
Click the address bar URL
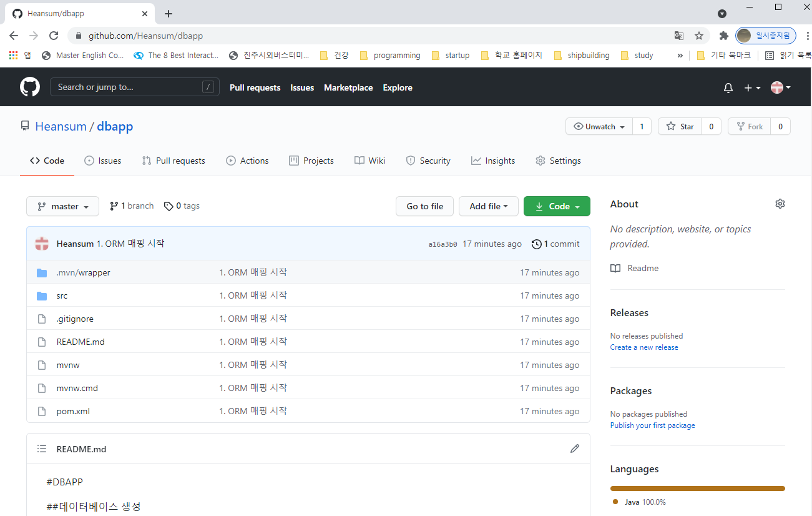click(x=145, y=36)
